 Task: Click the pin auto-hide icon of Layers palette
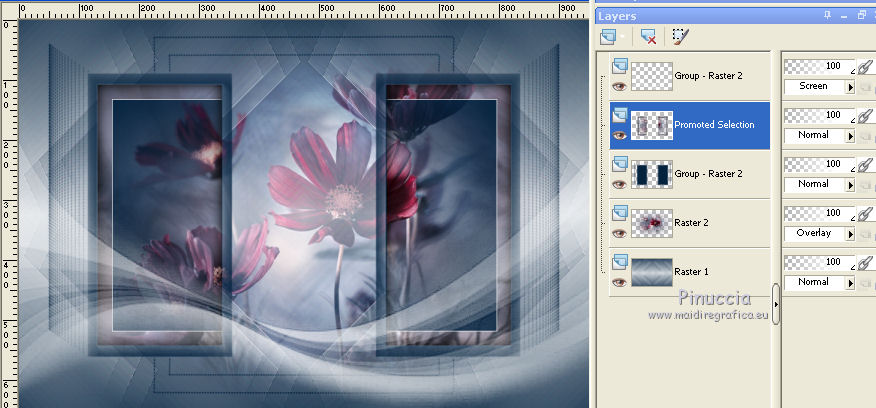[827, 16]
